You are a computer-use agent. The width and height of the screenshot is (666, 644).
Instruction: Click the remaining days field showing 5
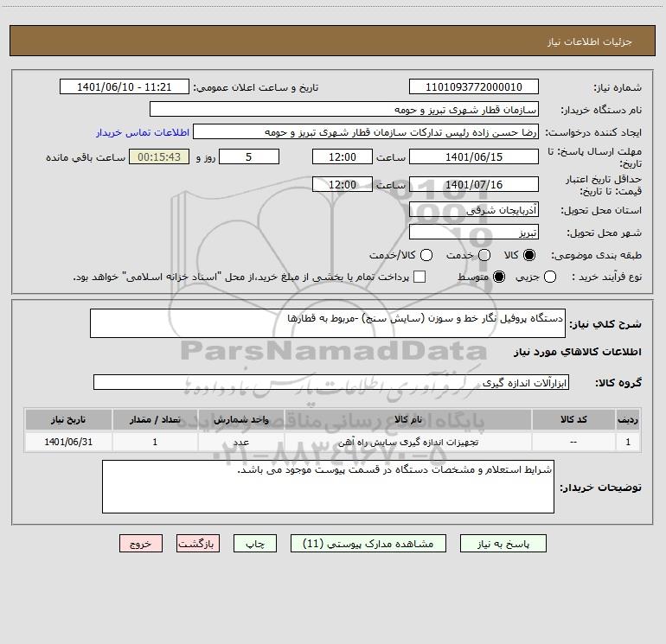(x=249, y=156)
